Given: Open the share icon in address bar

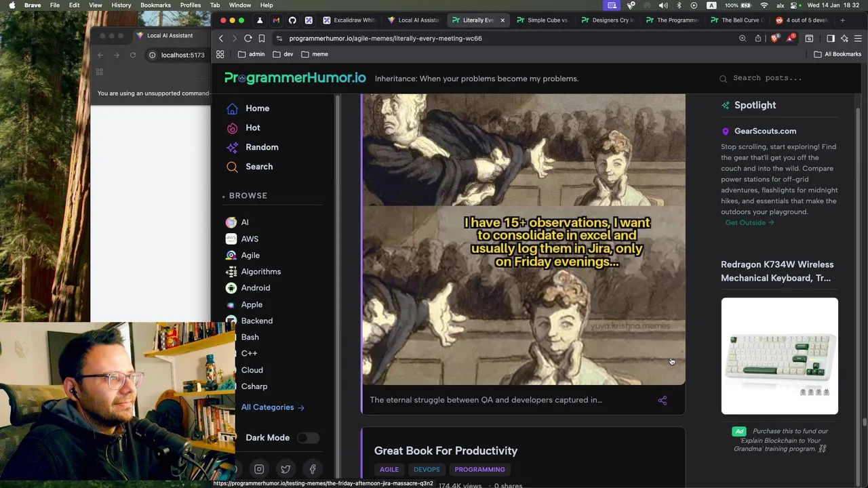Looking at the screenshot, I should click(758, 39).
